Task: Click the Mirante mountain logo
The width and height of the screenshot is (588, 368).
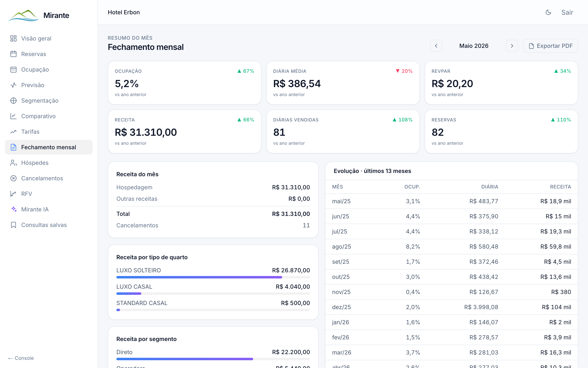Action: 23,15
